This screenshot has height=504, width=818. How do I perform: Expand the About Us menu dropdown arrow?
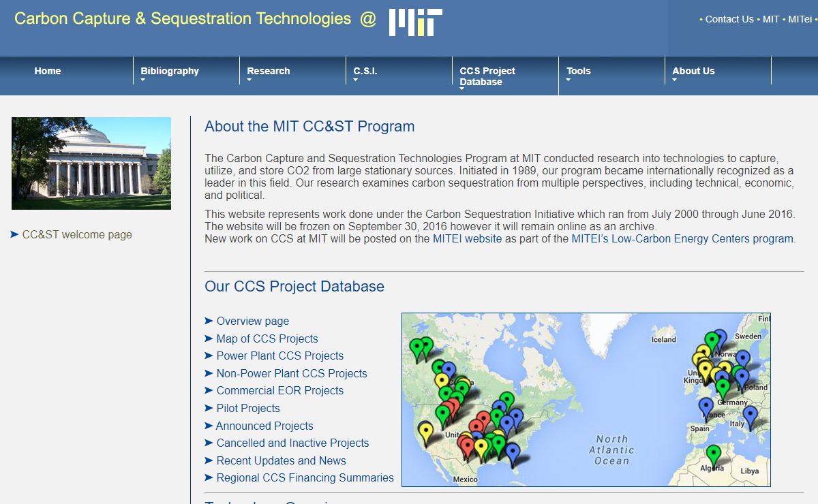[675, 80]
